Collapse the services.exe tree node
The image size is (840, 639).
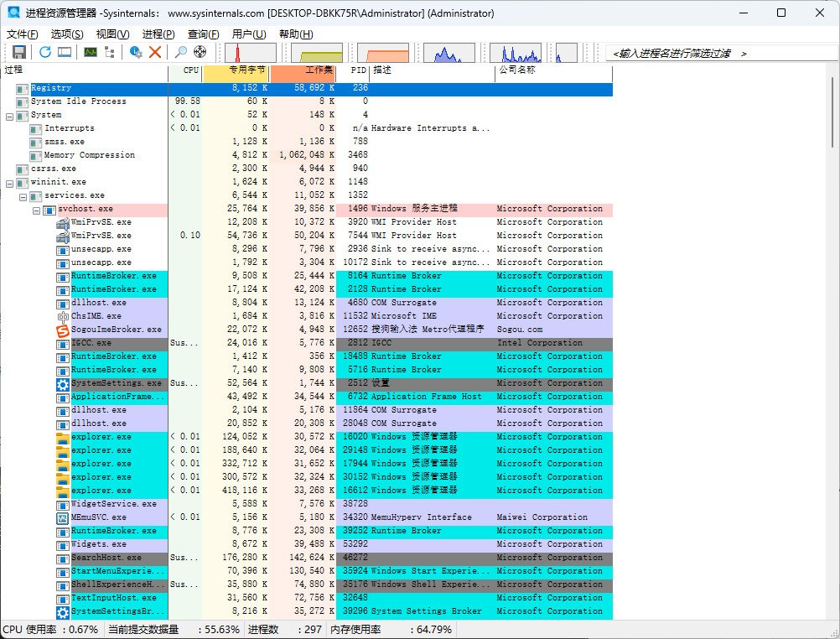point(23,196)
